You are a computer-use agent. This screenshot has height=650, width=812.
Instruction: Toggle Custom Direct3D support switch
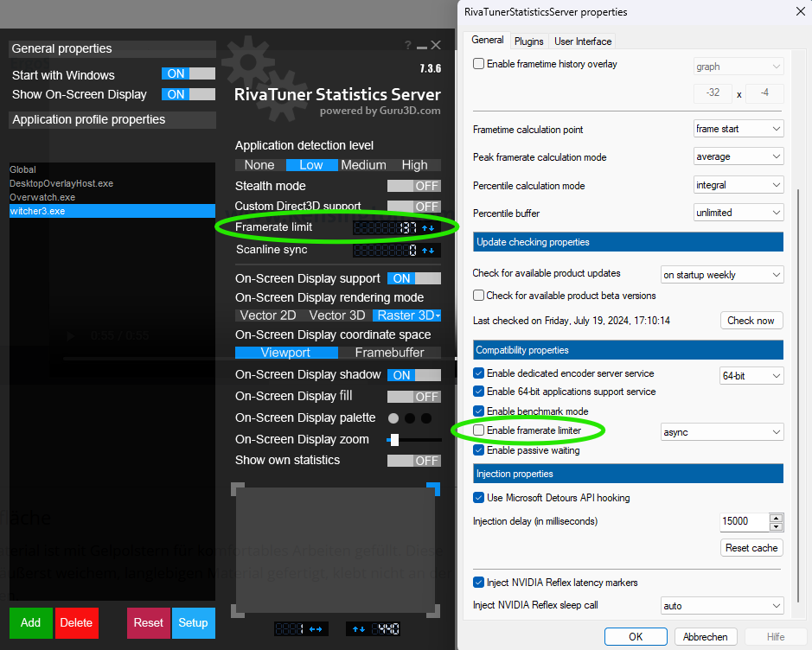(x=413, y=206)
